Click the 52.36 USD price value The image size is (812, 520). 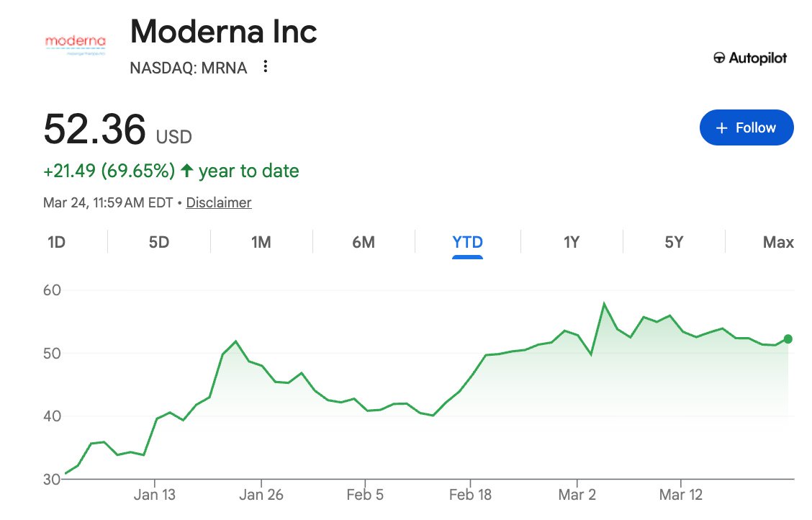(x=94, y=130)
